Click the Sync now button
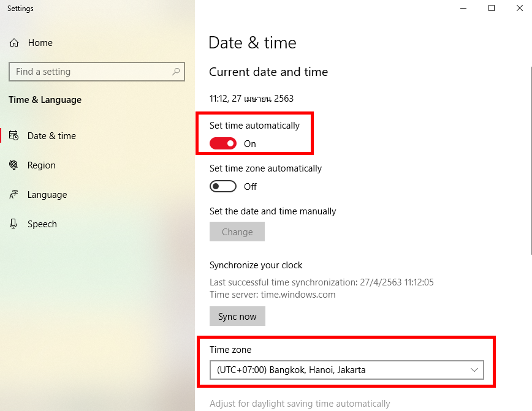 [x=237, y=317]
